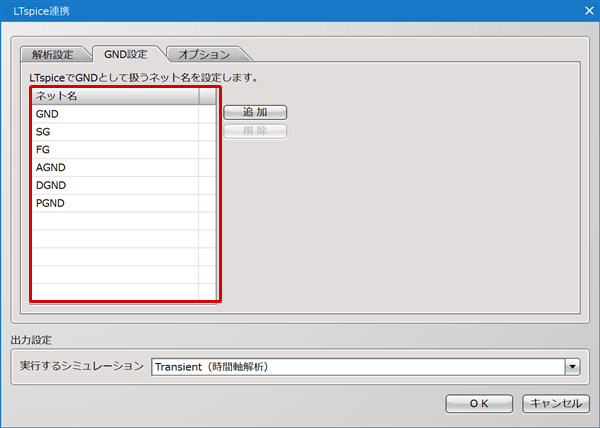Screen dimensions: 600x428
Task: Choose the FG net name row
Action: [115, 150]
